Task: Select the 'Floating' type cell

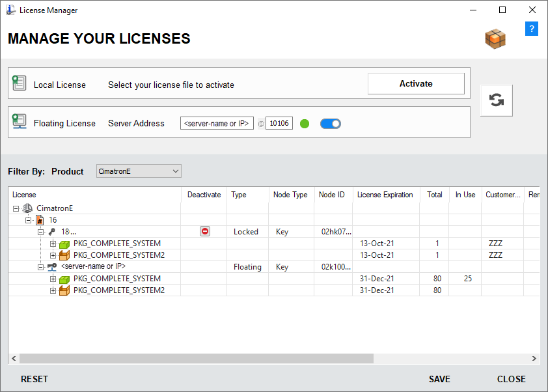Action: coord(247,267)
